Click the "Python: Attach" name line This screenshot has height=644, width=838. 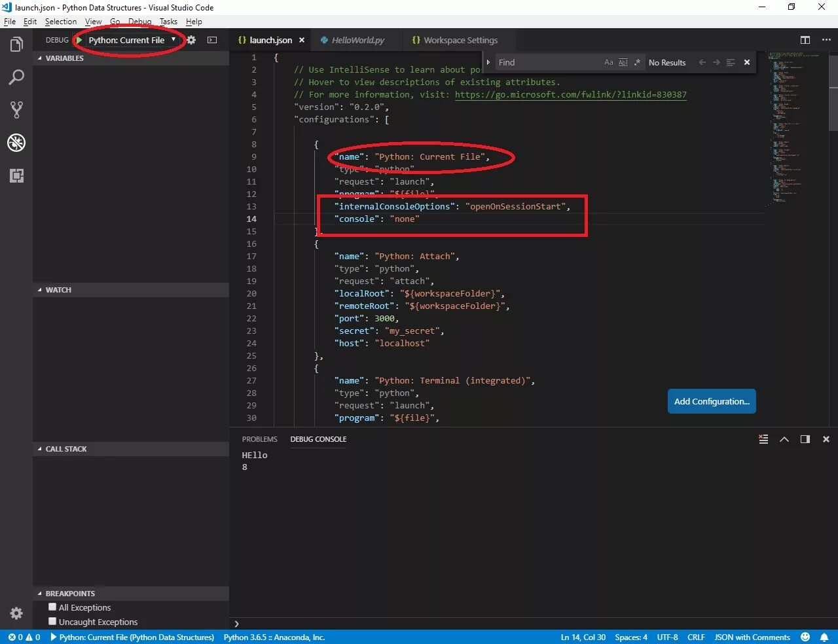tap(397, 256)
